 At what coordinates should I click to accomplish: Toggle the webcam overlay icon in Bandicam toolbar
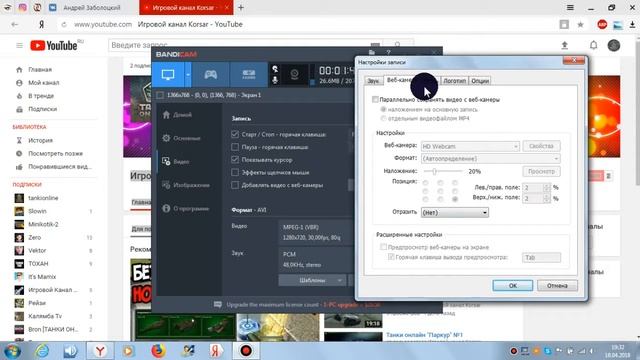tap(294, 75)
